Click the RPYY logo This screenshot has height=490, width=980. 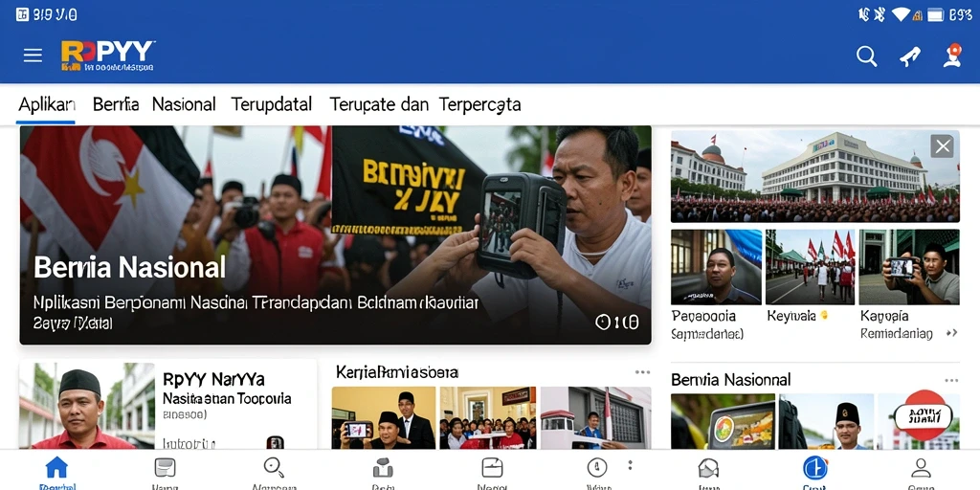click(x=107, y=56)
